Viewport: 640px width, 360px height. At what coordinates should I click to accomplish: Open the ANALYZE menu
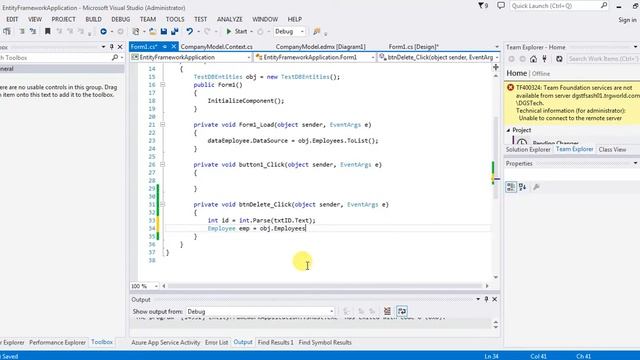(x=230, y=19)
